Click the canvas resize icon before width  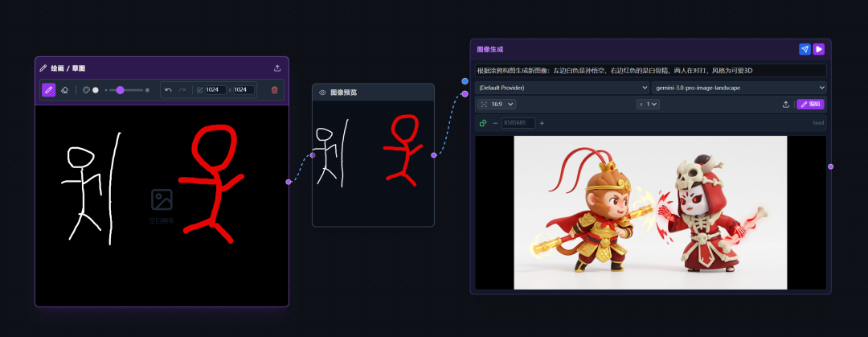(200, 90)
